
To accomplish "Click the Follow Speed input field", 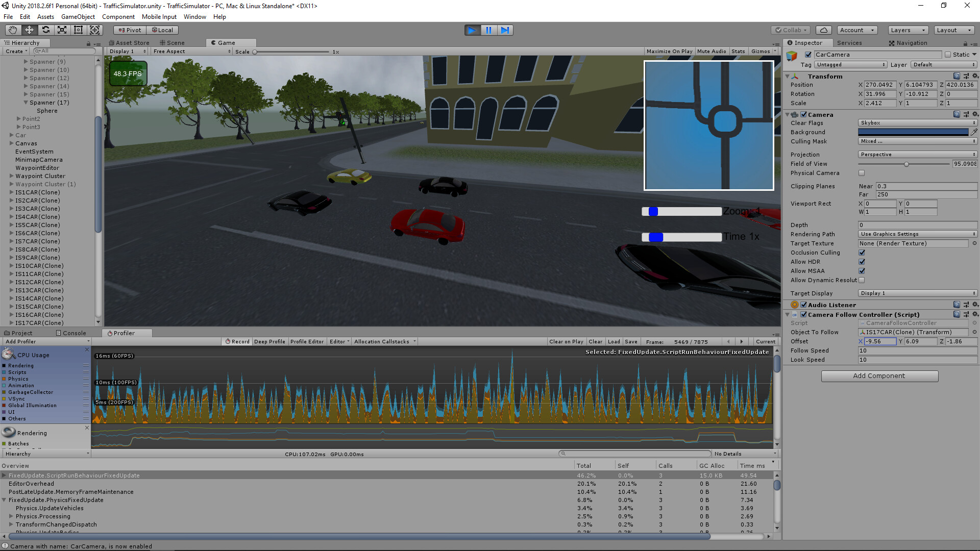I will pyautogui.click(x=917, y=350).
